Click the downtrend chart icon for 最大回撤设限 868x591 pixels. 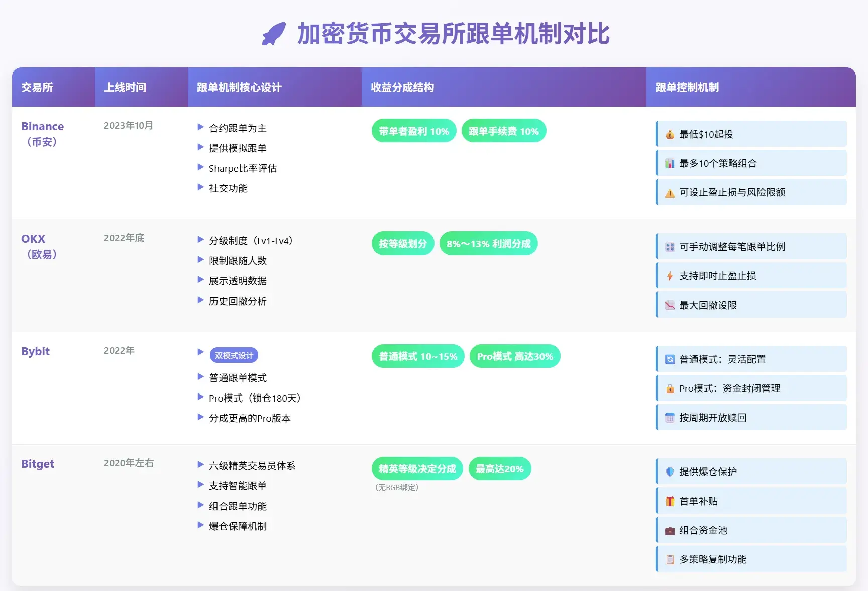[x=670, y=306]
